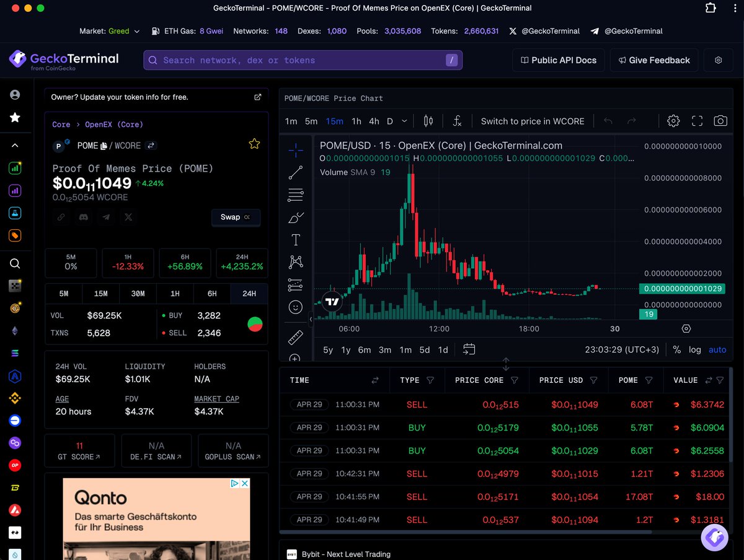The height and width of the screenshot is (560, 744).
Task: Filter trades by POME amount column
Action: [x=649, y=380]
